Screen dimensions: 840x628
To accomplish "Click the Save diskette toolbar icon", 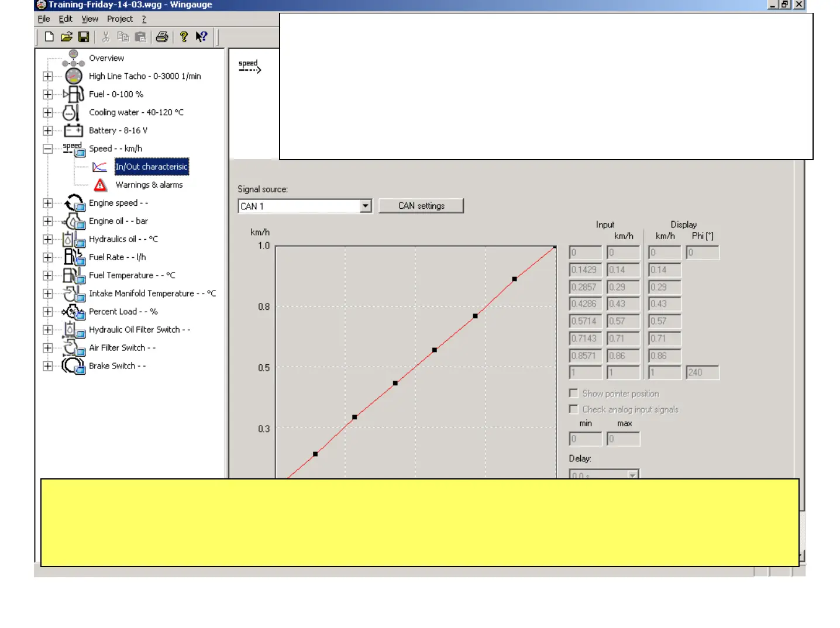I will pyautogui.click(x=84, y=37).
